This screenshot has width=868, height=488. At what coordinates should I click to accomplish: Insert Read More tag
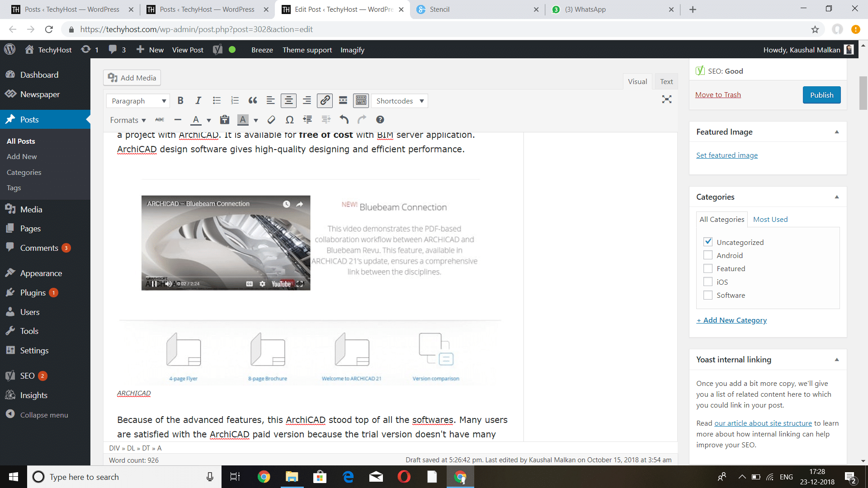pos(343,100)
